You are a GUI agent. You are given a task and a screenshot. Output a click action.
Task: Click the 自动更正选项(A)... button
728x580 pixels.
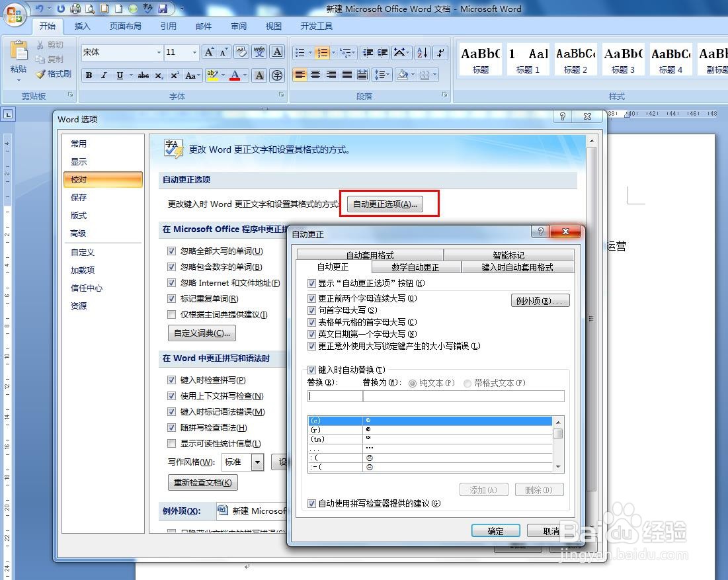click(385, 204)
